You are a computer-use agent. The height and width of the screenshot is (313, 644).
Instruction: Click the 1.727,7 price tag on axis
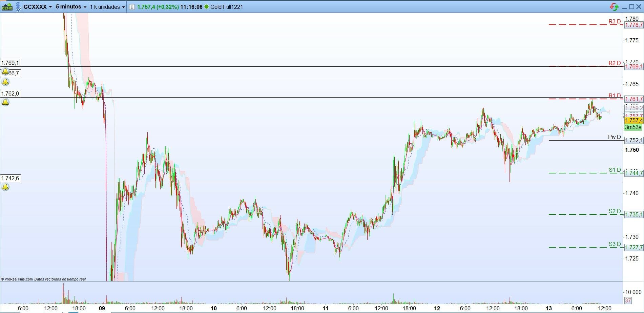pos(633,248)
